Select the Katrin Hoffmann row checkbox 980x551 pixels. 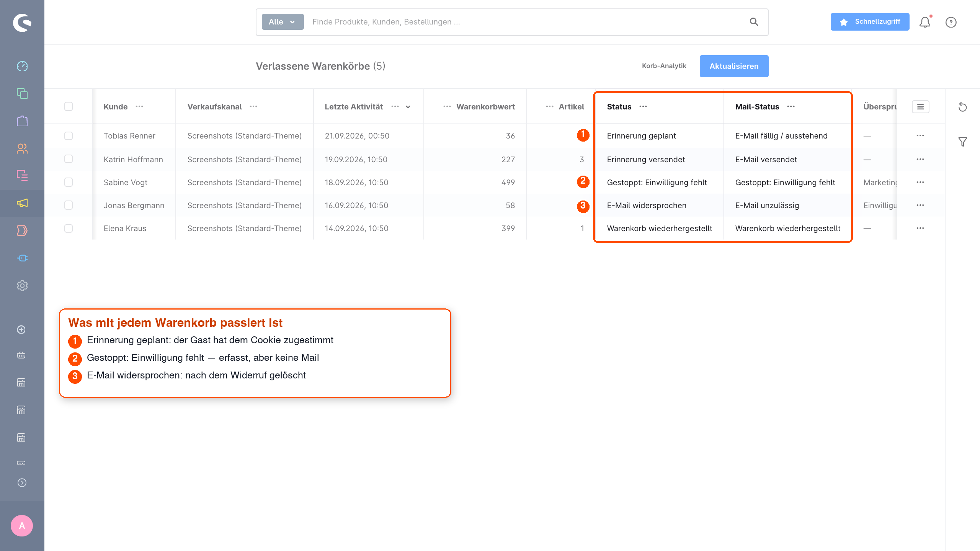(x=69, y=159)
